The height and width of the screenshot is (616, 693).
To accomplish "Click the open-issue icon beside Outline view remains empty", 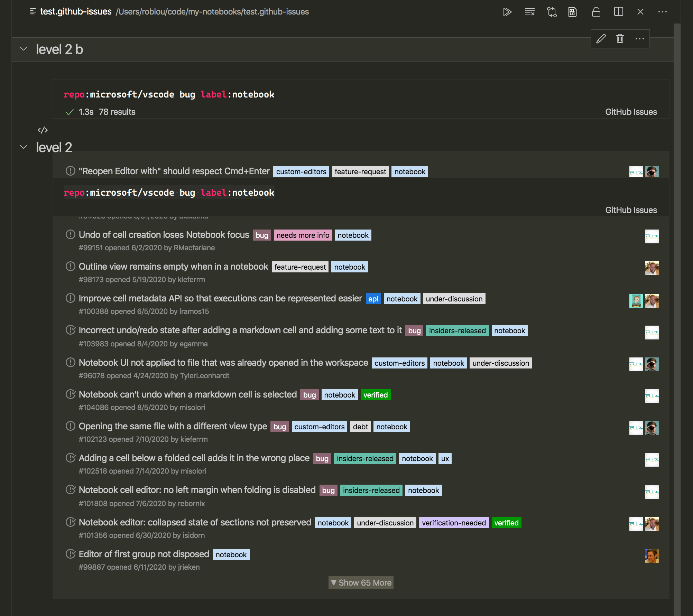I will point(70,266).
